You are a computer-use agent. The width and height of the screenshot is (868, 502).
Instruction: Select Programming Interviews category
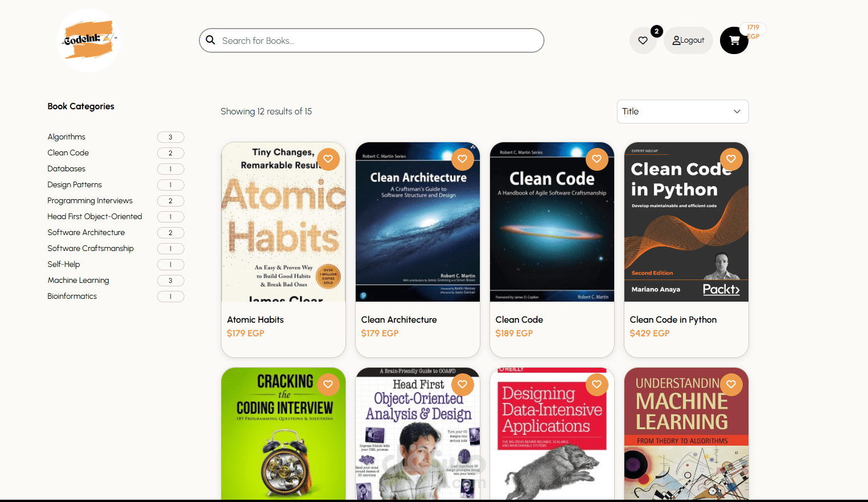(x=90, y=201)
